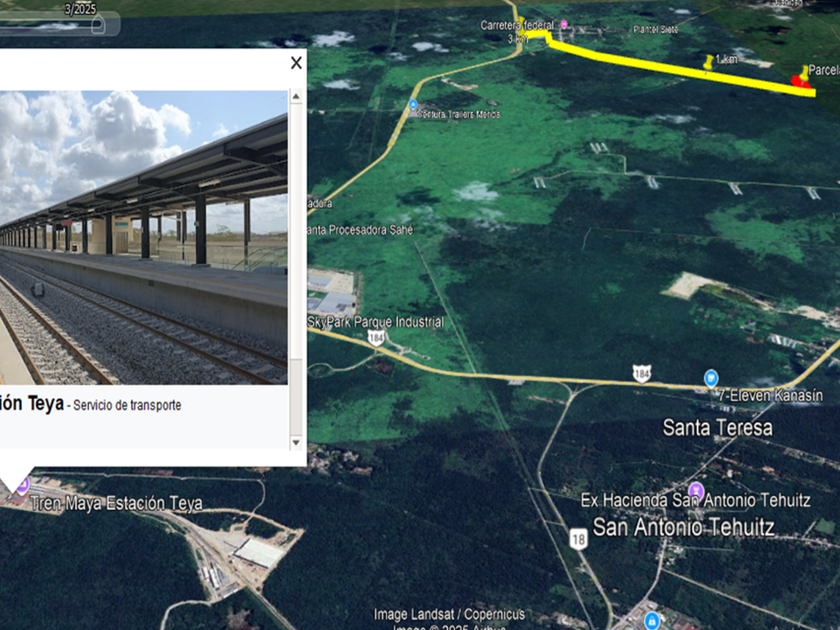Click the balloon scrollbar up arrow

pyautogui.click(x=296, y=96)
